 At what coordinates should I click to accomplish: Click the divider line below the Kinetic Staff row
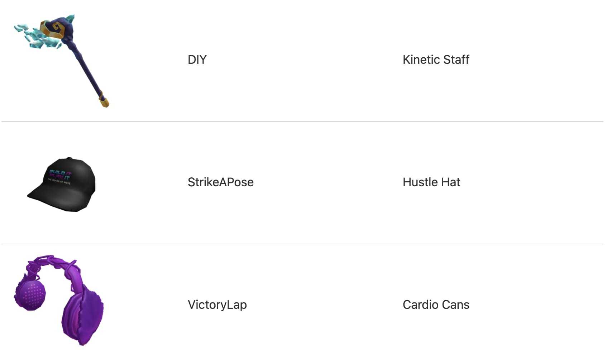pyautogui.click(x=302, y=121)
